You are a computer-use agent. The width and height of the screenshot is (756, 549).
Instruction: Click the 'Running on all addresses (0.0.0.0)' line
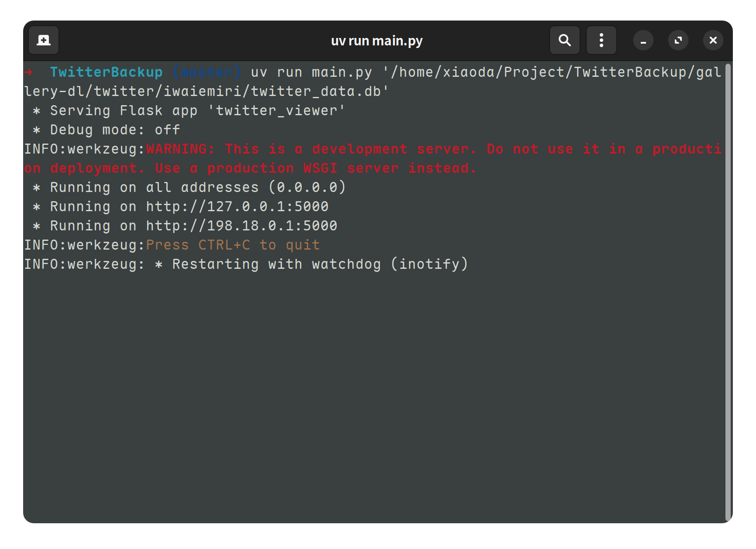click(x=189, y=187)
